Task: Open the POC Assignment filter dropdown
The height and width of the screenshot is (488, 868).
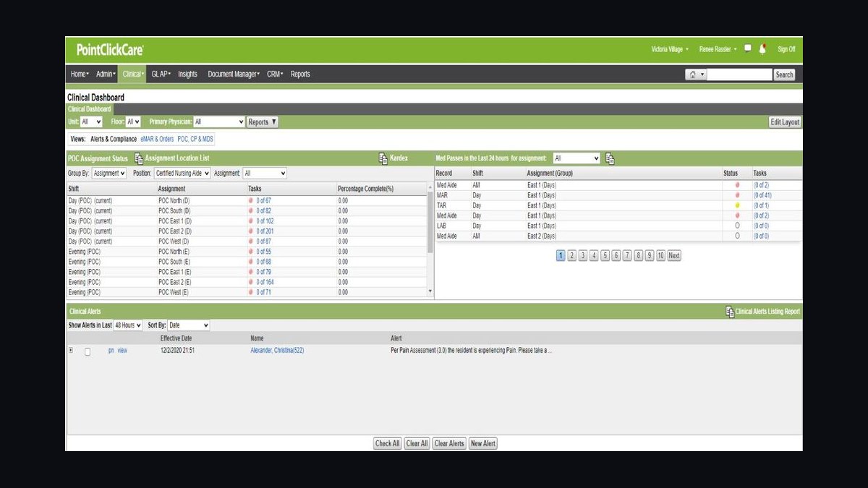Action: (265, 174)
